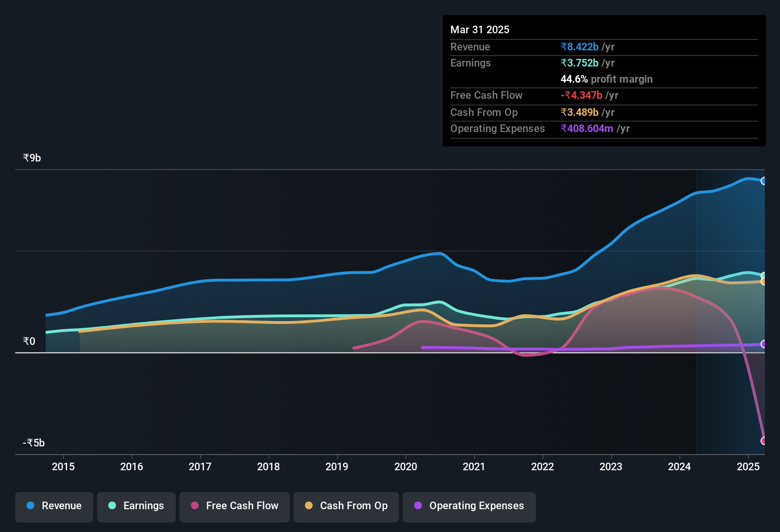Click the 2025 x-axis label
780x532 pixels.
point(748,467)
